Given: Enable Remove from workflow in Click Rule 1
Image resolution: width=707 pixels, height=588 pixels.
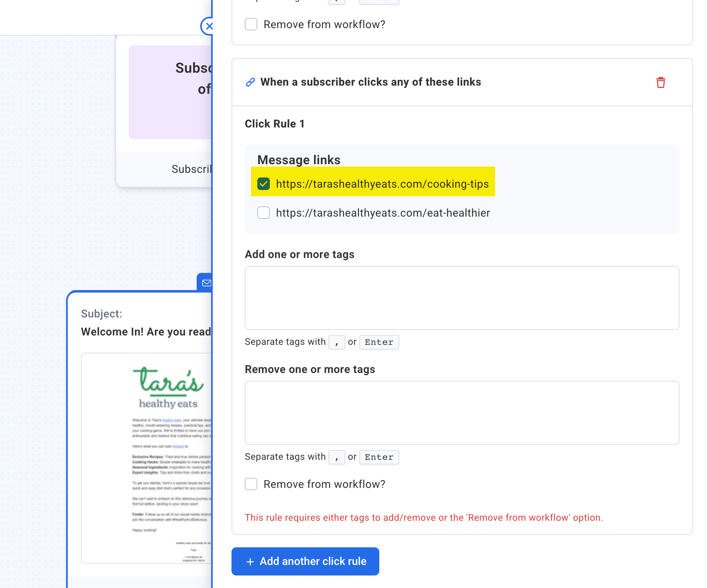Looking at the screenshot, I should [x=251, y=484].
